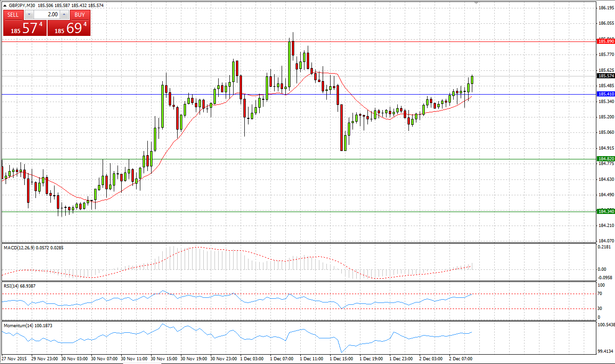The height and width of the screenshot is (364, 615).
Task: Select the 185.890 price level label
Action: pos(606,41)
